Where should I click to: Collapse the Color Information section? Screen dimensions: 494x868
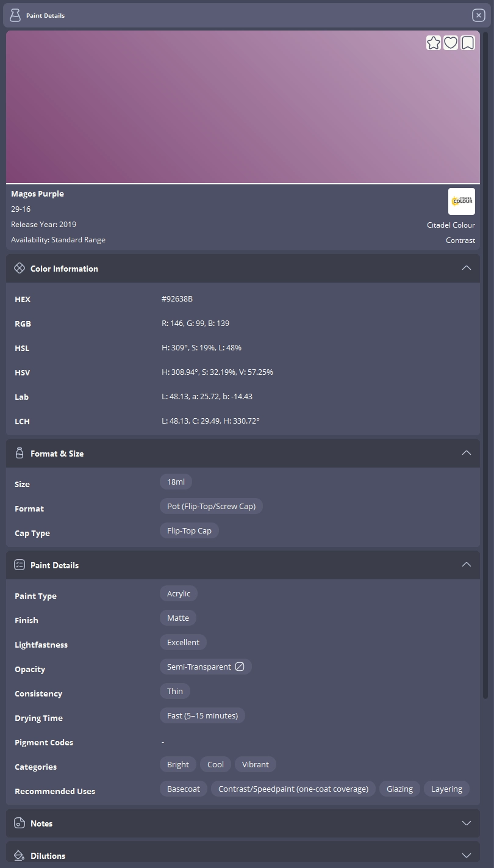pos(467,268)
